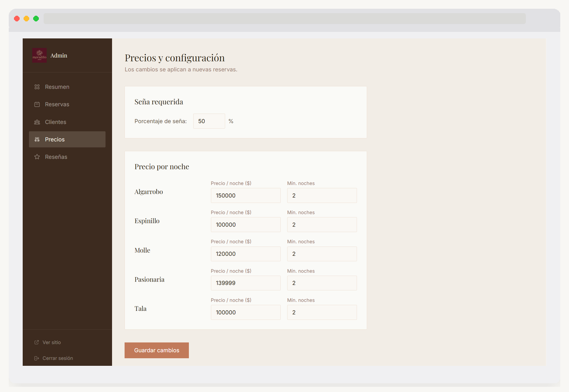569x392 pixels.
Task: Click the Algarrobo minimum nights field
Action: click(322, 196)
